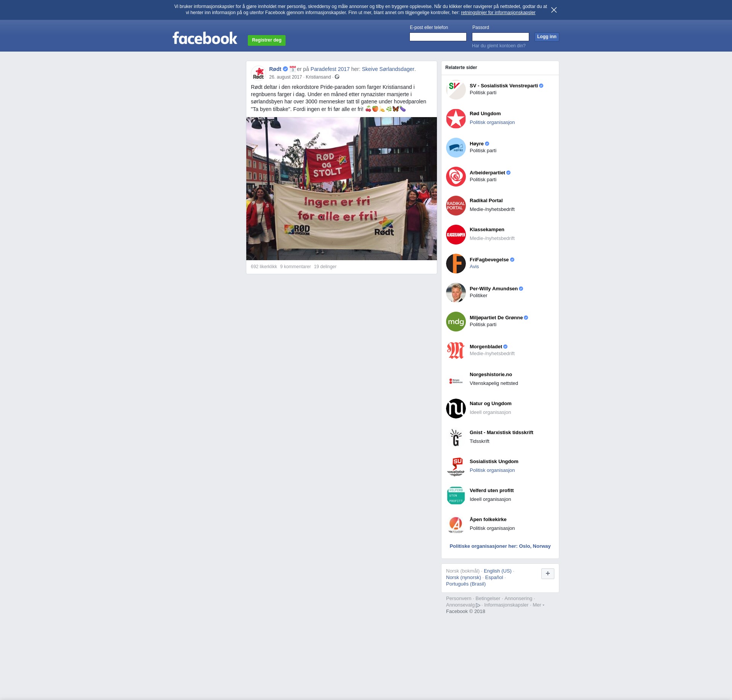Open Informasjonskapsler footer link
732x700 pixels.
[x=506, y=605]
